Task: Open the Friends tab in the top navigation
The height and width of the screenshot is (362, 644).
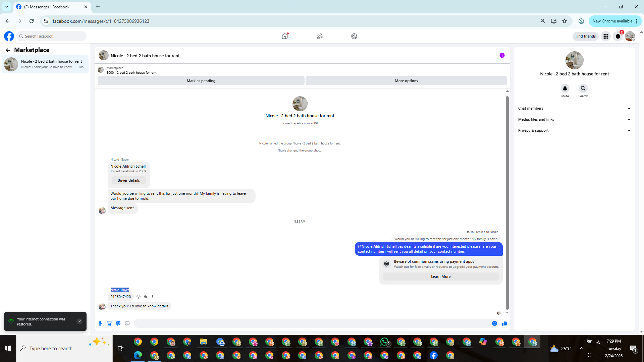Action: point(320,36)
